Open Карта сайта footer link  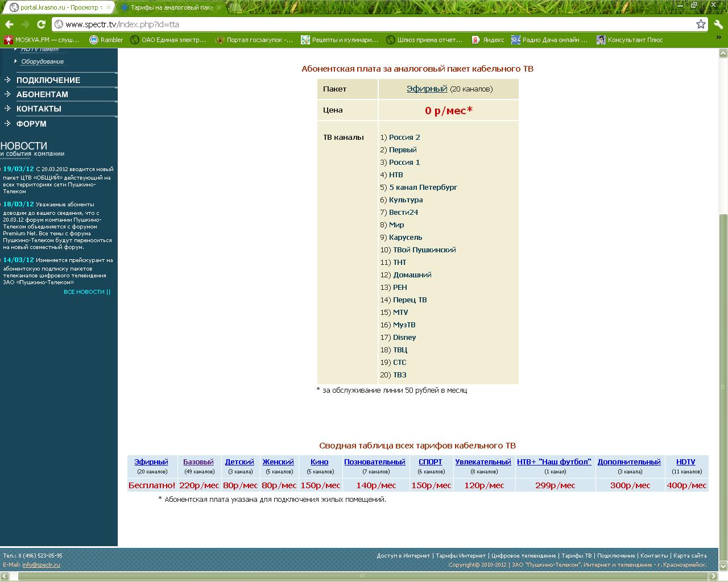(x=690, y=556)
